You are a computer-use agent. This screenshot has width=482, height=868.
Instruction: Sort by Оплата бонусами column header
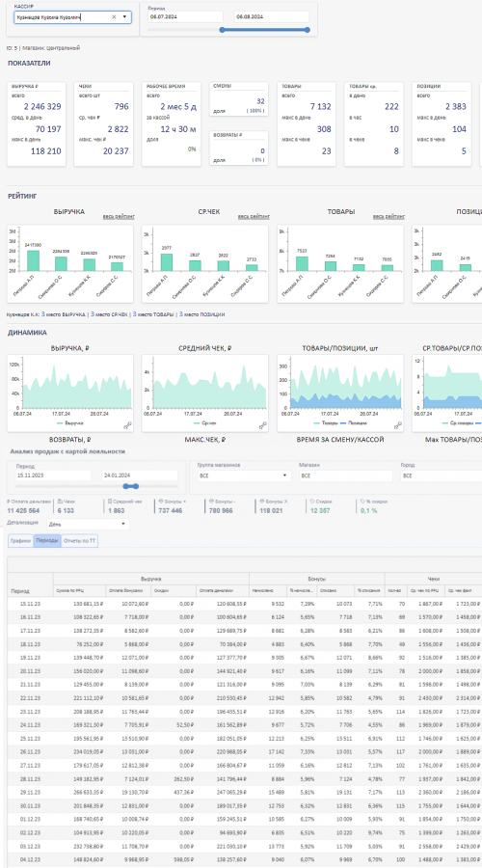(x=127, y=591)
